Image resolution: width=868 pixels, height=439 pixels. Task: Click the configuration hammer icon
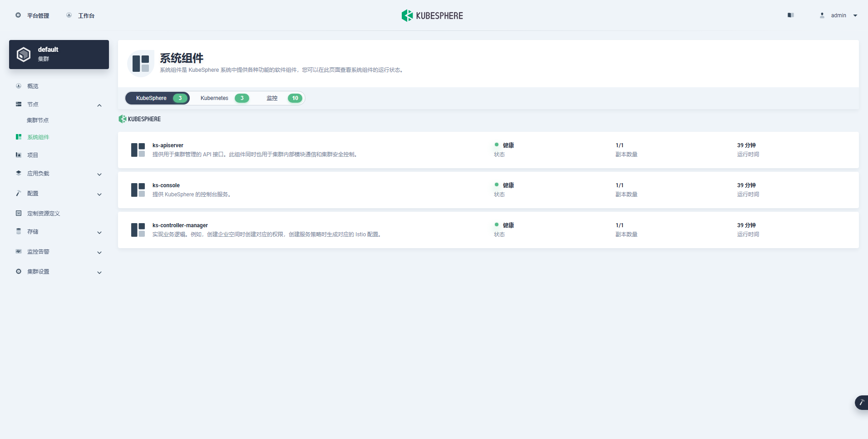pos(19,193)
